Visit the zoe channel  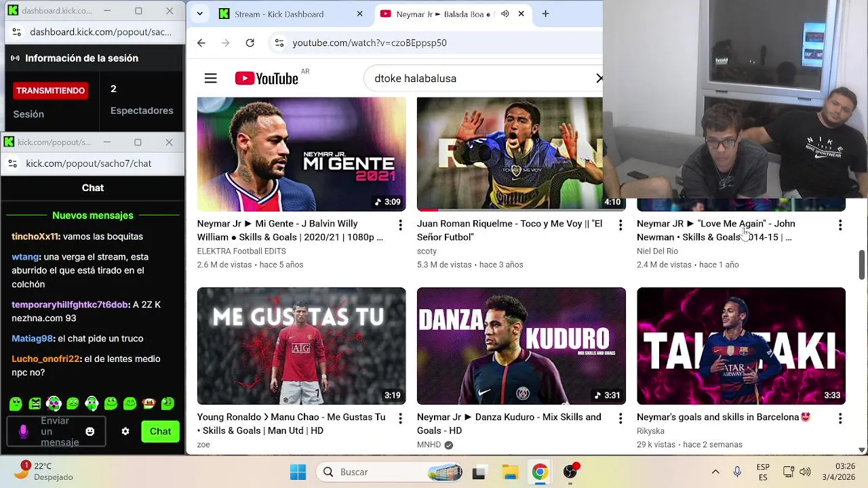203,445
